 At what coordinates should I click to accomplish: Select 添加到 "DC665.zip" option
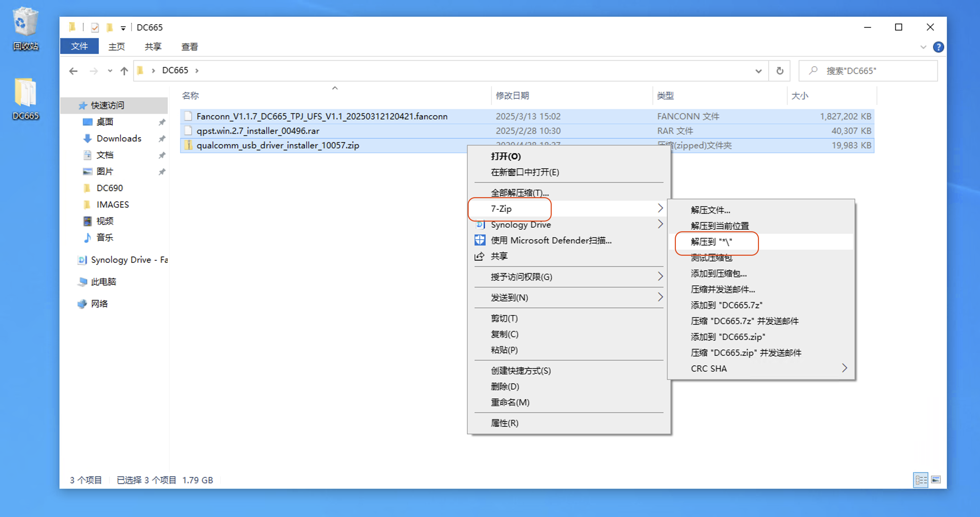coord(761,337)
